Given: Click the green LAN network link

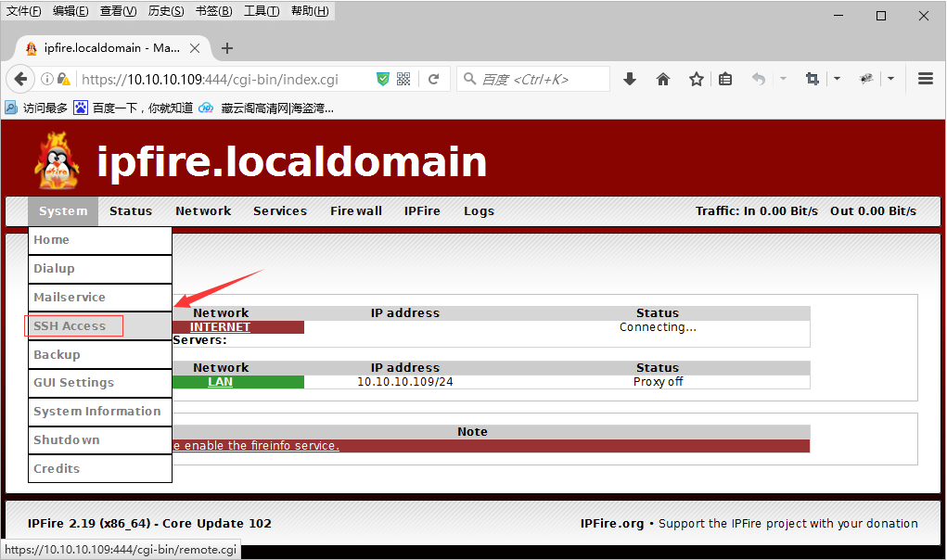Looking at the screenshot, I should 220,382.
